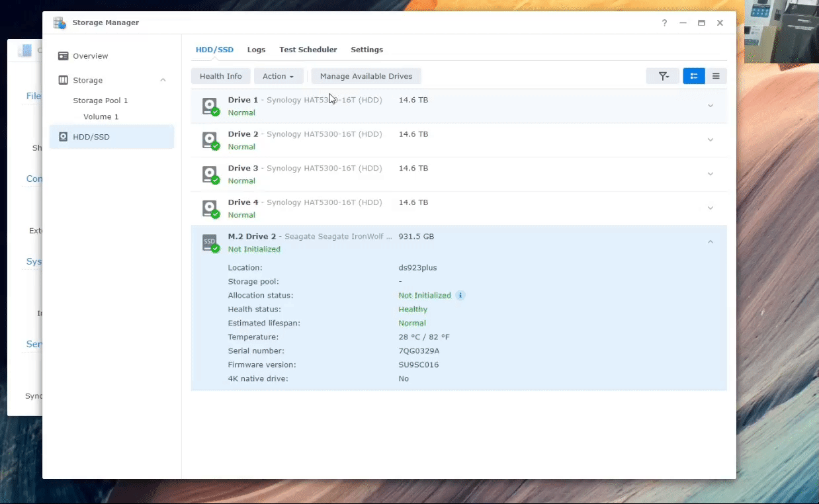The width and height of the screenshot is (819, 504).
Task: Click the Drive 1 name text
Action: click(243, 100)
